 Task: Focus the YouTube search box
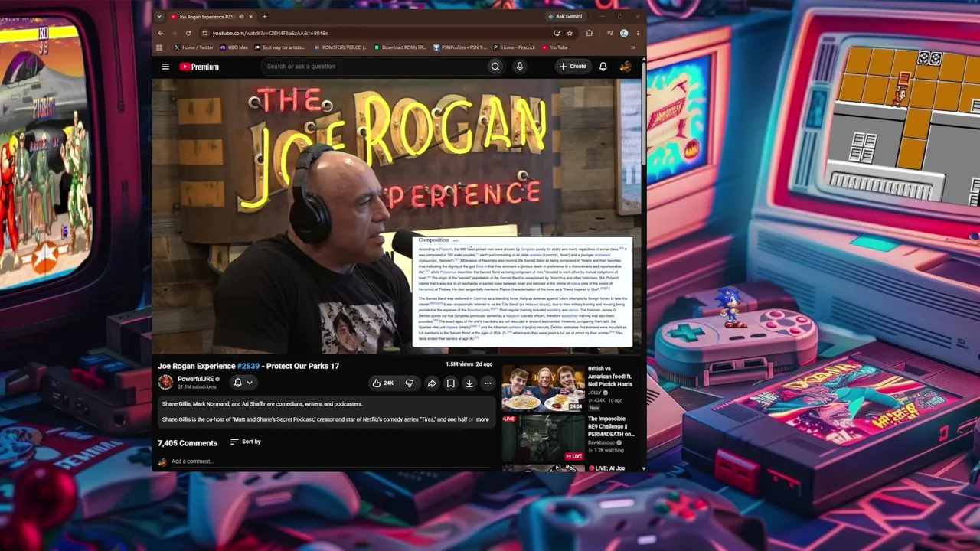point(375,67)
